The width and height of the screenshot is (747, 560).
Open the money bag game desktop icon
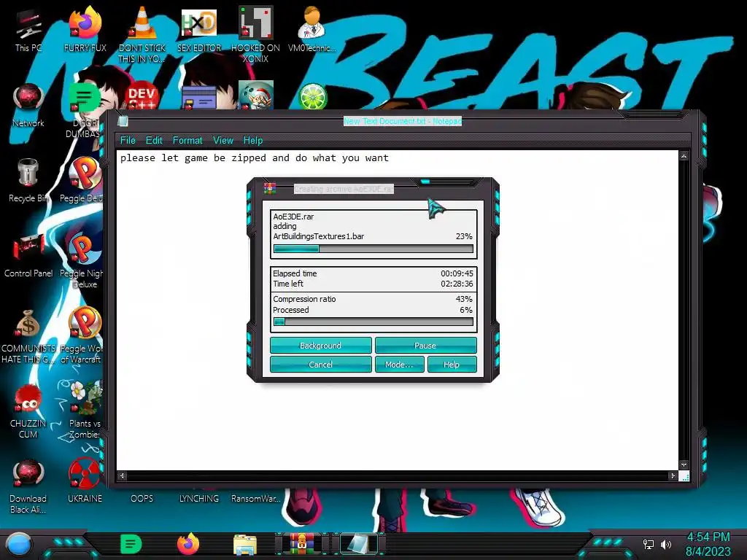pyautogui.click(x=28, y=335)
